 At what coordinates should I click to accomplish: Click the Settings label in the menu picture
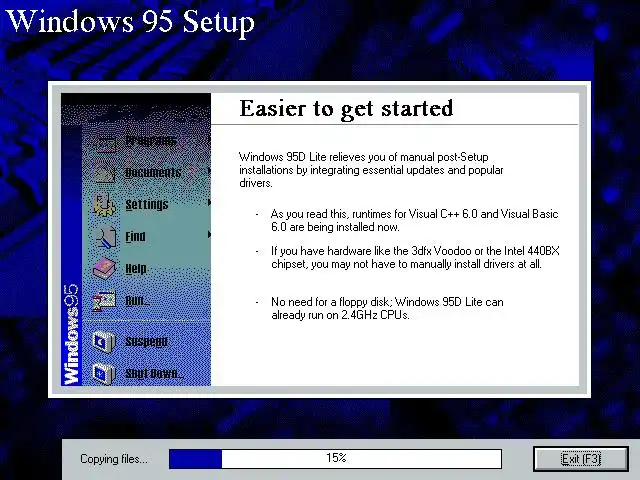[x=147, y=204]
